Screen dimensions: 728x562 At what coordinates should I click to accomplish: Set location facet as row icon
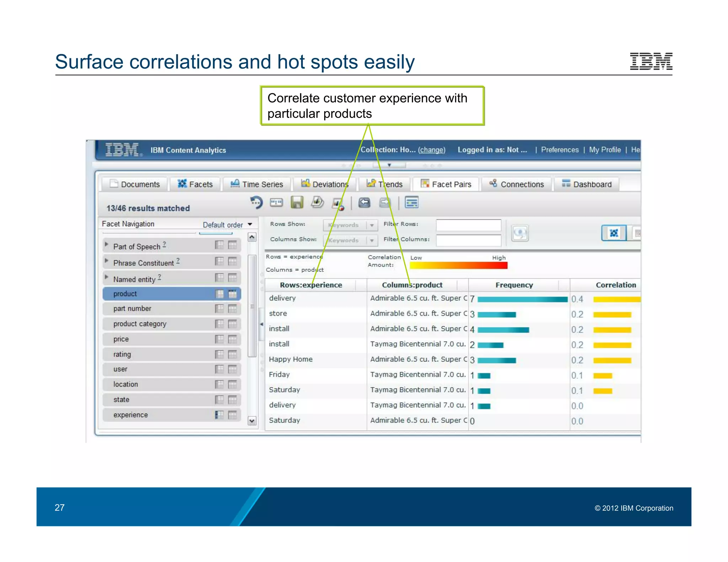(220, 384)
